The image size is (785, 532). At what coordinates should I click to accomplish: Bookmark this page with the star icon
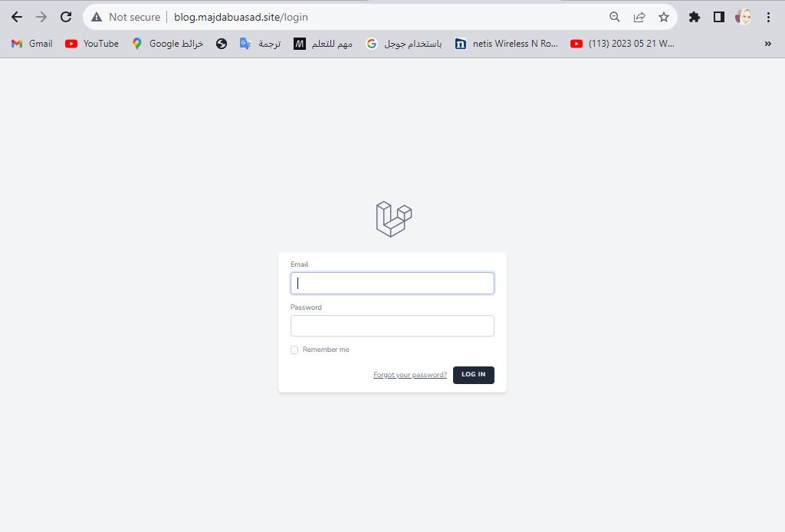pos(663,17)
